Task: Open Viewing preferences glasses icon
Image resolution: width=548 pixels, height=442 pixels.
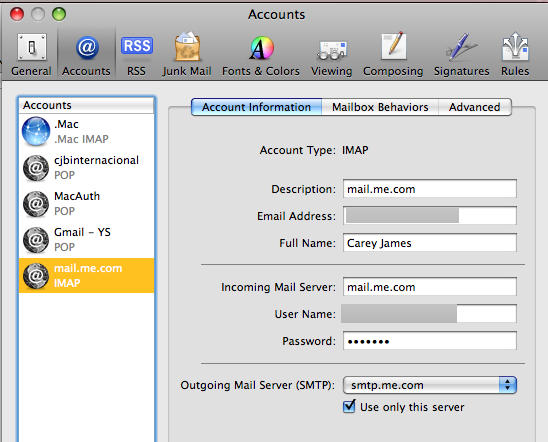Action: tap(331, 51)
